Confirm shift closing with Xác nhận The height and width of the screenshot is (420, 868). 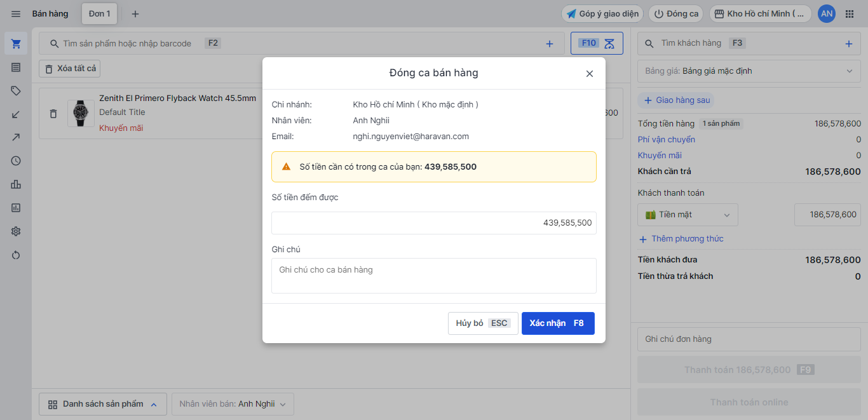click(x=557, y=323)
